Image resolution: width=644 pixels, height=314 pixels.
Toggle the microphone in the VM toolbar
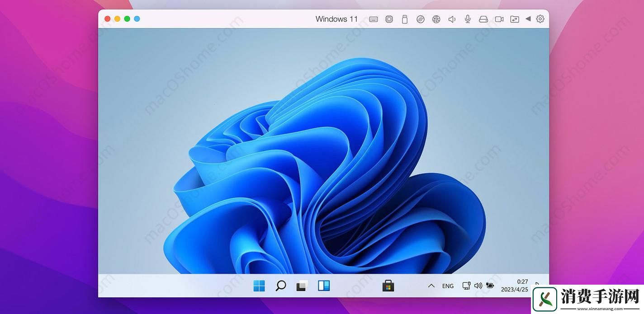click(x=468, y=19)
